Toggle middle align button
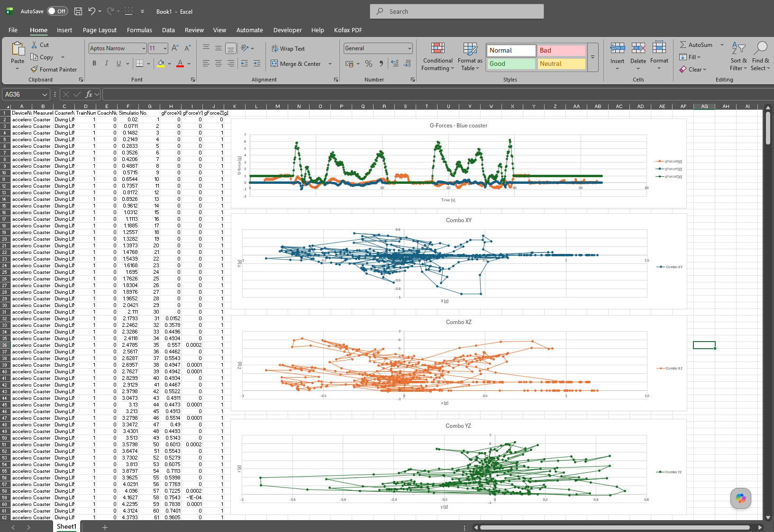This screenshot has height=532, width=774. tap(219, 48)
